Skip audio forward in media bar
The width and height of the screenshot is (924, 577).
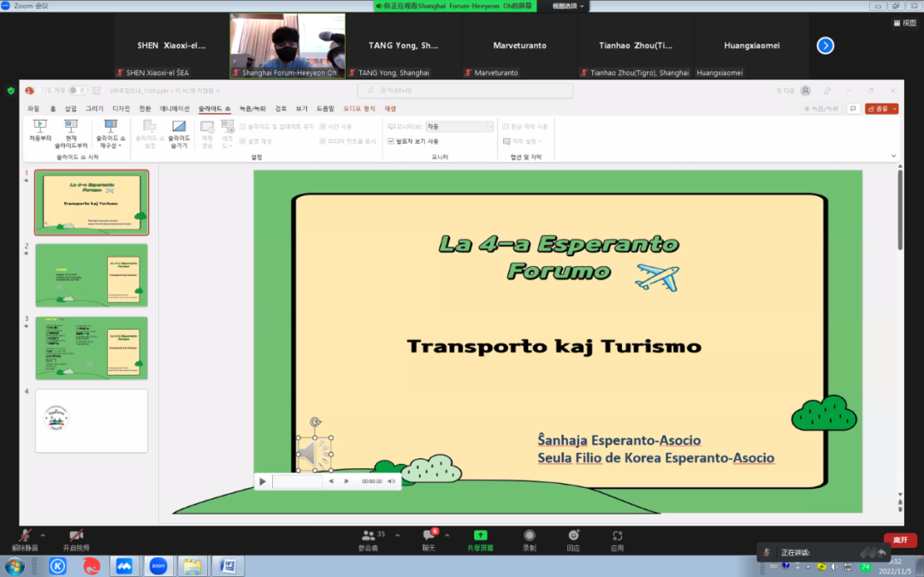[x=346, y=481]
